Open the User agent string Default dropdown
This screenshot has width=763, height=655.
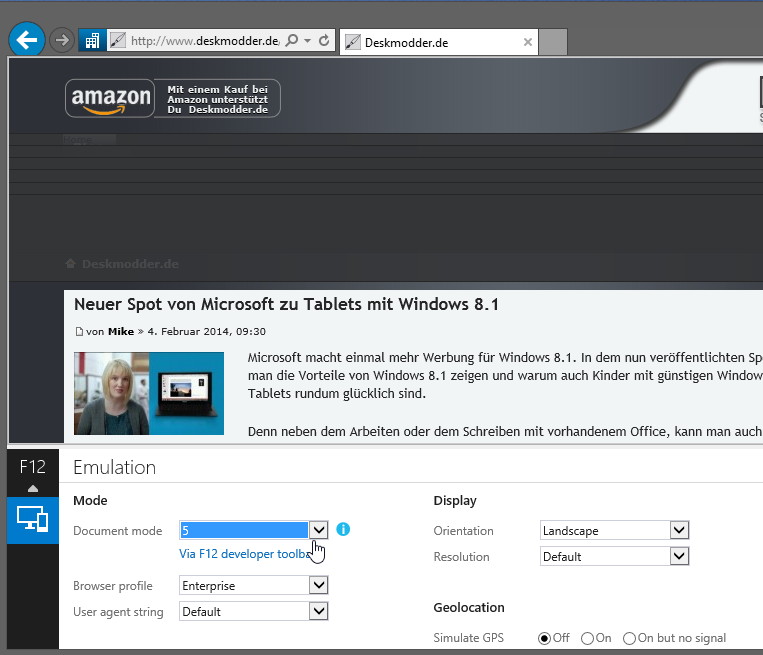click(x=254, y=611)
